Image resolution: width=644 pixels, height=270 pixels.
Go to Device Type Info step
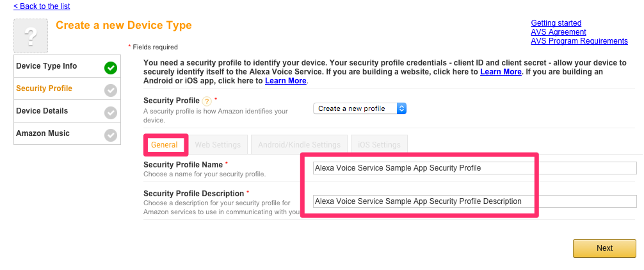(46, 66)
